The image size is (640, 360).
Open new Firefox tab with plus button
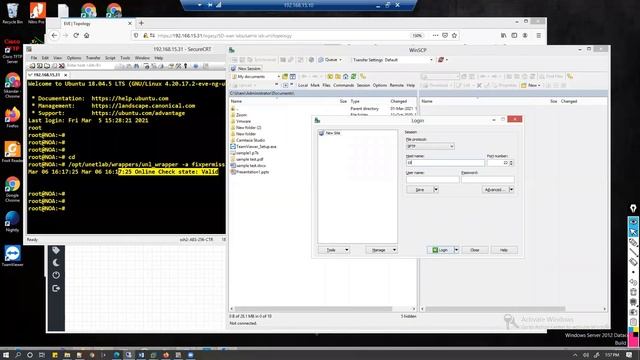coord(141,23)
